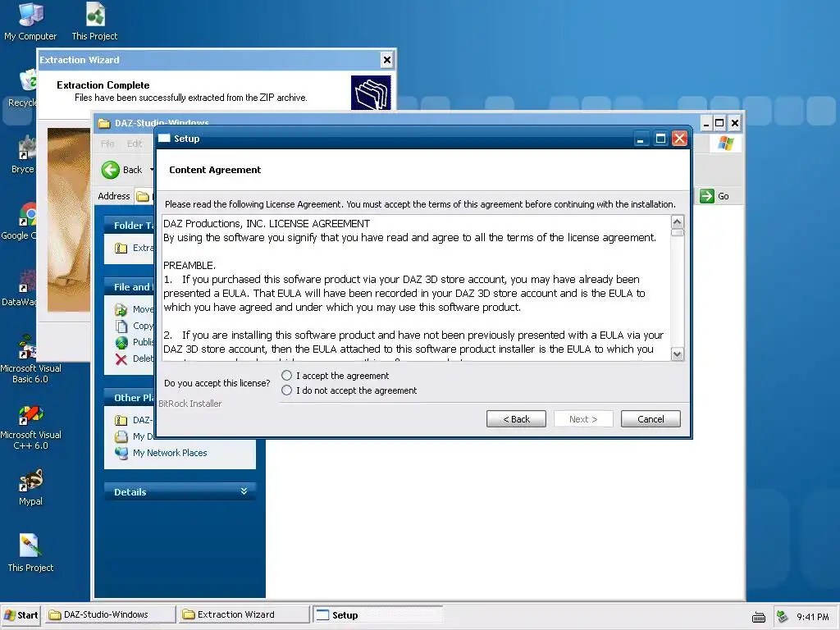The image size is (840, 630).
Task: Open This Project icon at desktop top
Action: coord(95,21)
